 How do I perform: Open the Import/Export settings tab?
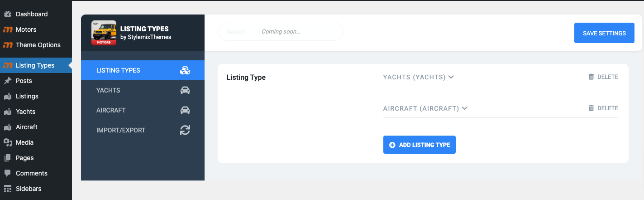(121, 130)
